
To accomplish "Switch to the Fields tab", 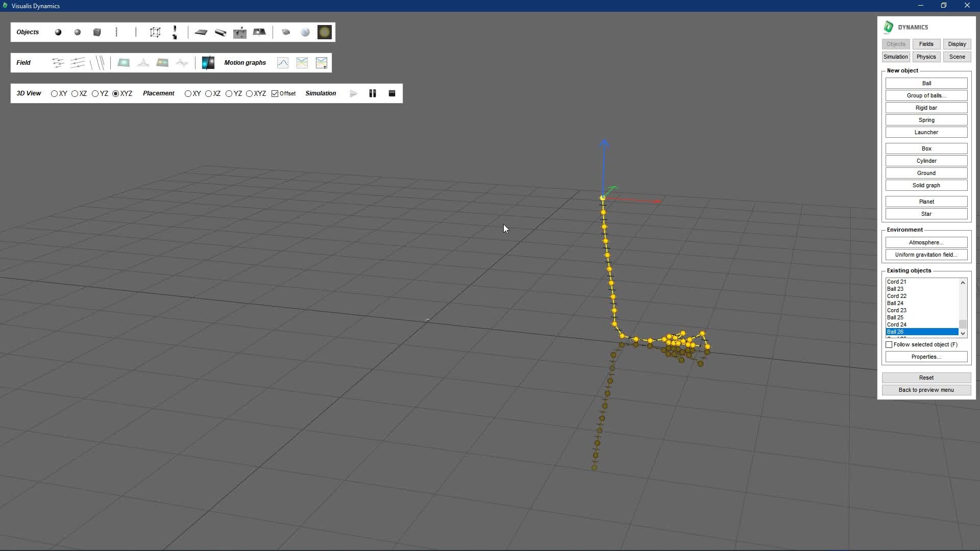I will [926, 44].
